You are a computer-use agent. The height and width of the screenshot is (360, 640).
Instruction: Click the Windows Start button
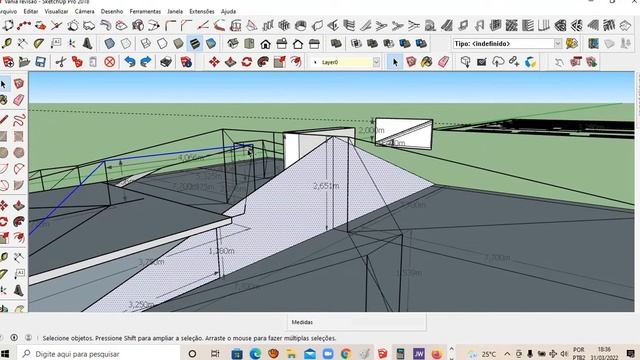pos(6,353)
